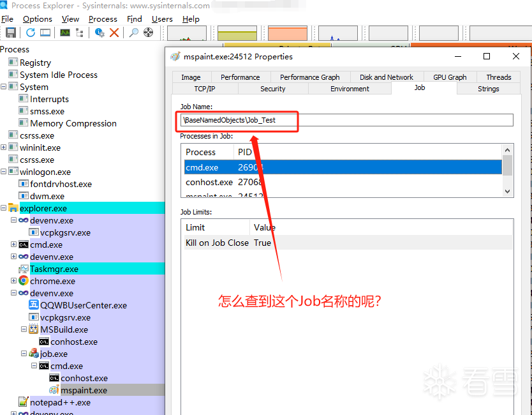Click the Refresh Now toolbar icon
The height and width of the screenshot is (415, 532).
coord(31,33)
